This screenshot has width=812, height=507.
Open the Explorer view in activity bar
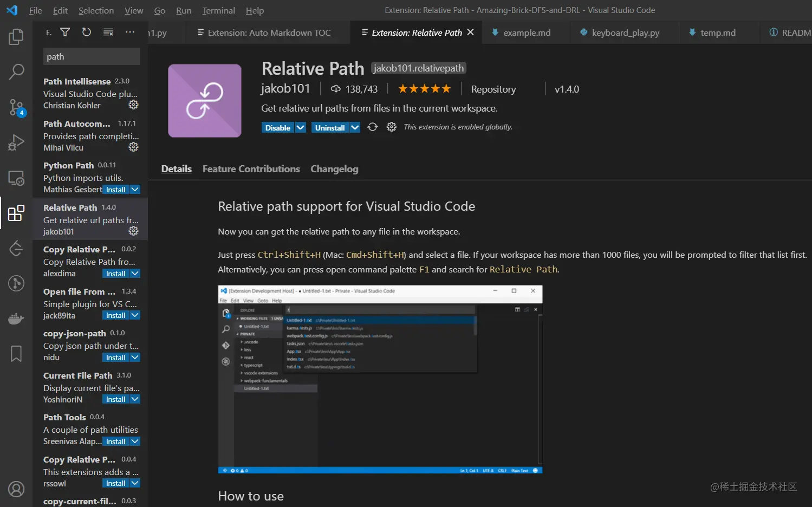[16, 37]
